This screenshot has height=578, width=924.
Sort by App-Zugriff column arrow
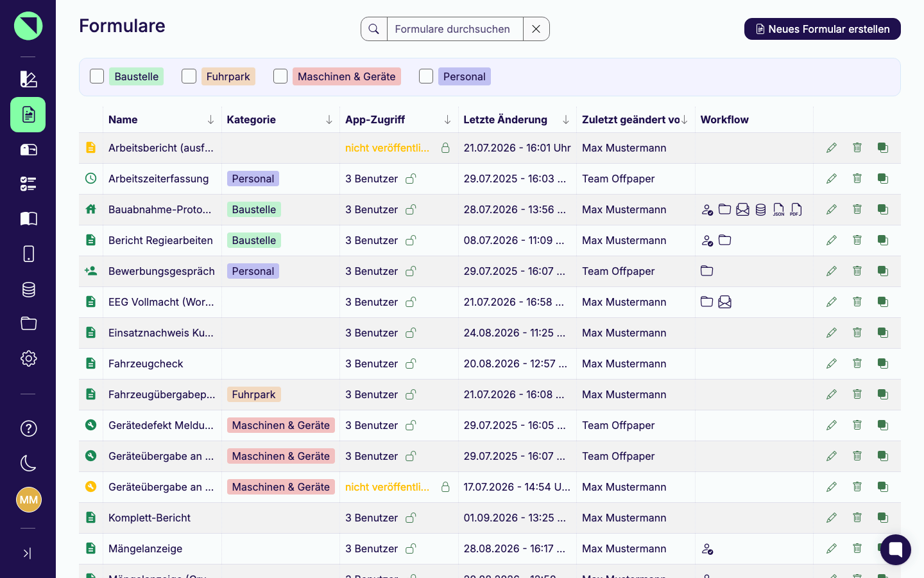(x=447, y=120)
